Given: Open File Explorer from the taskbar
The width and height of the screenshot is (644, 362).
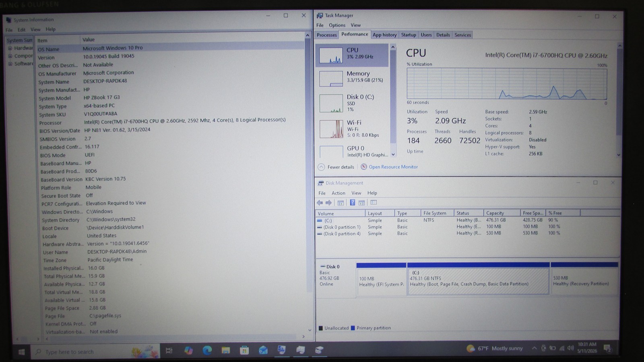Looking at the screenshot, I should [225, 350].
